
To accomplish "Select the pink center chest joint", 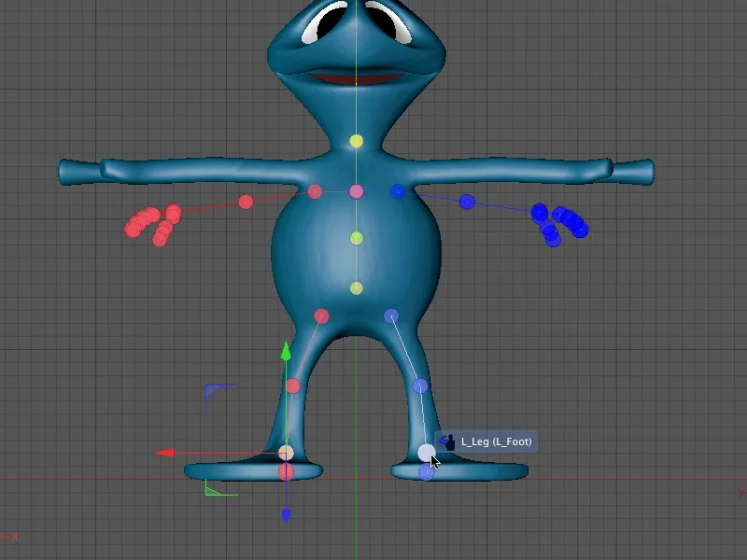I will coord(357,191).
